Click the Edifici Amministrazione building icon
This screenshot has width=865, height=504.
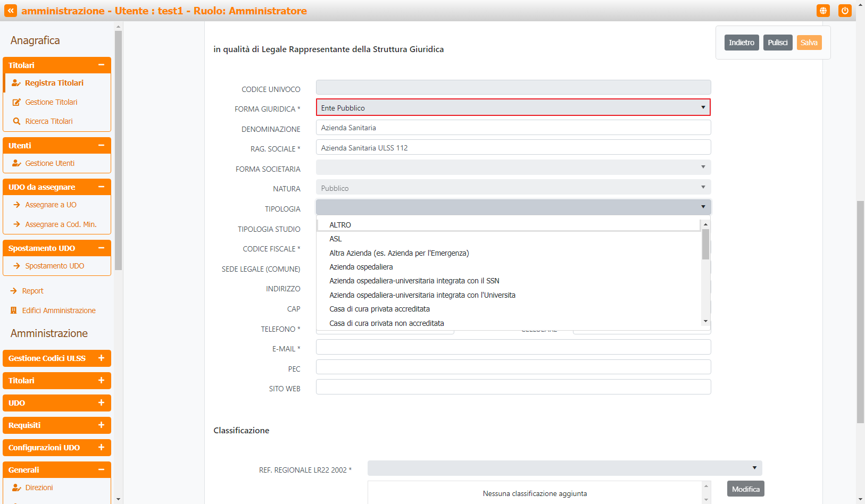click(x=14, y=310)
